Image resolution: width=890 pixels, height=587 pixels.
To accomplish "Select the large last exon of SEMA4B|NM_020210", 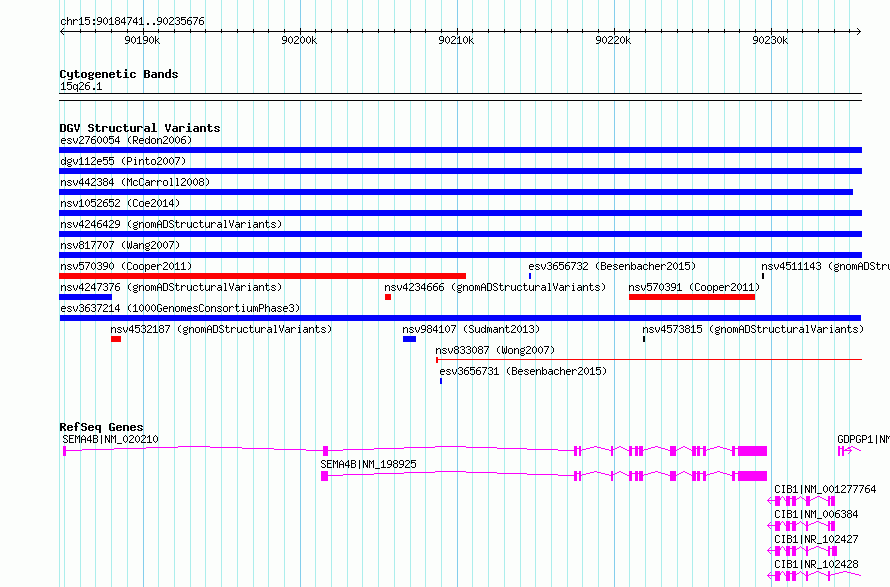I will (x=752, y=451).
